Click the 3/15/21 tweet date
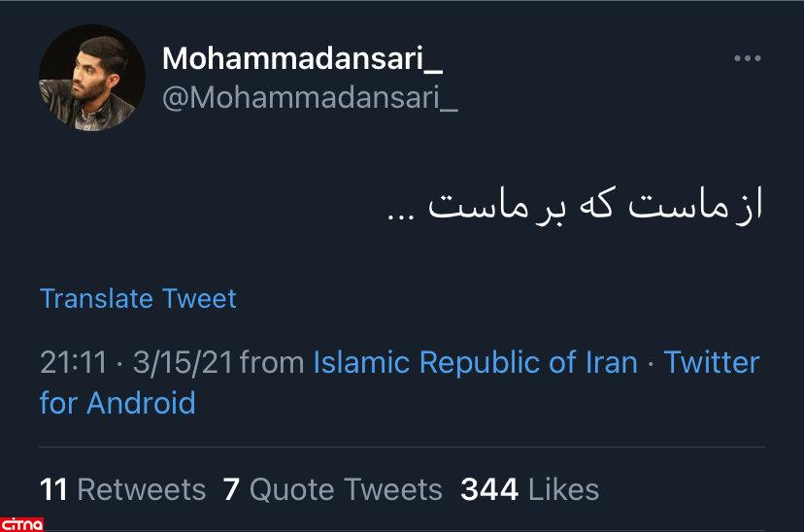 pyautogui.click(x=183, y=363)
